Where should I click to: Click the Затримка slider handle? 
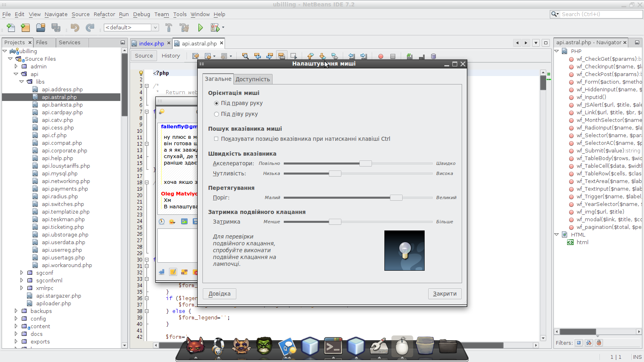(335, 222)
